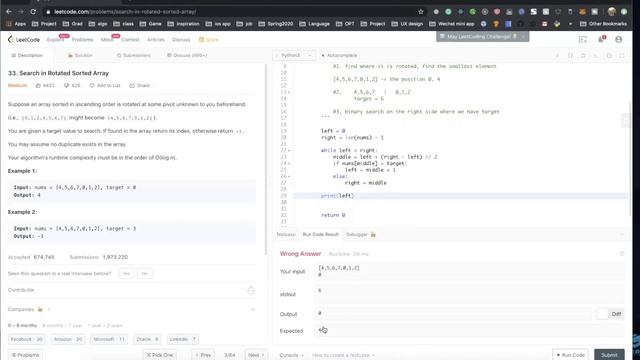
Task: Open the Python3 language dropdown
Action: [294, 56]
